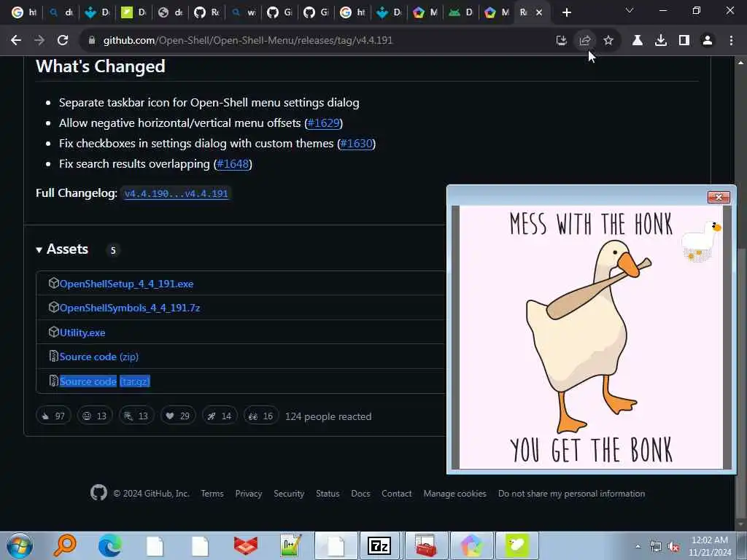Download OpenShellSetup_4_4_191.exe
The height and width of the screenshot is (560, 747).
tap(126, 284)
